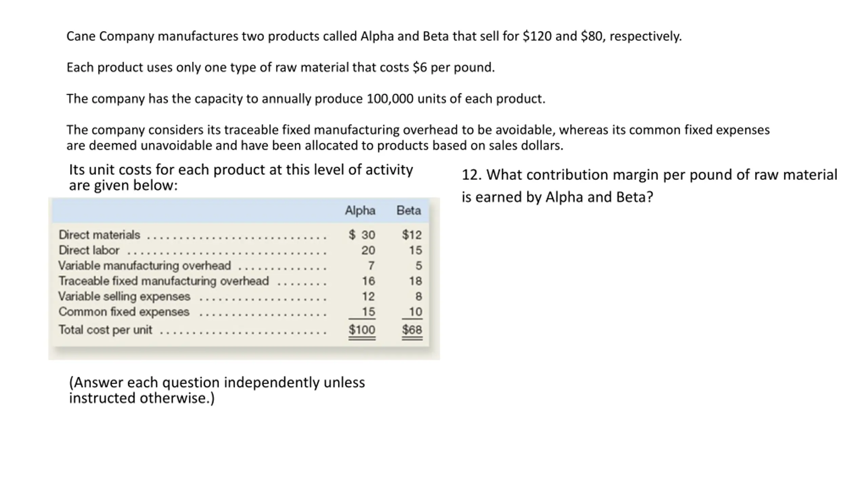This screenshot has height=488, width=868.
Task: Click the 100,000 units capacity sentence
Action: tap(306, 99)
